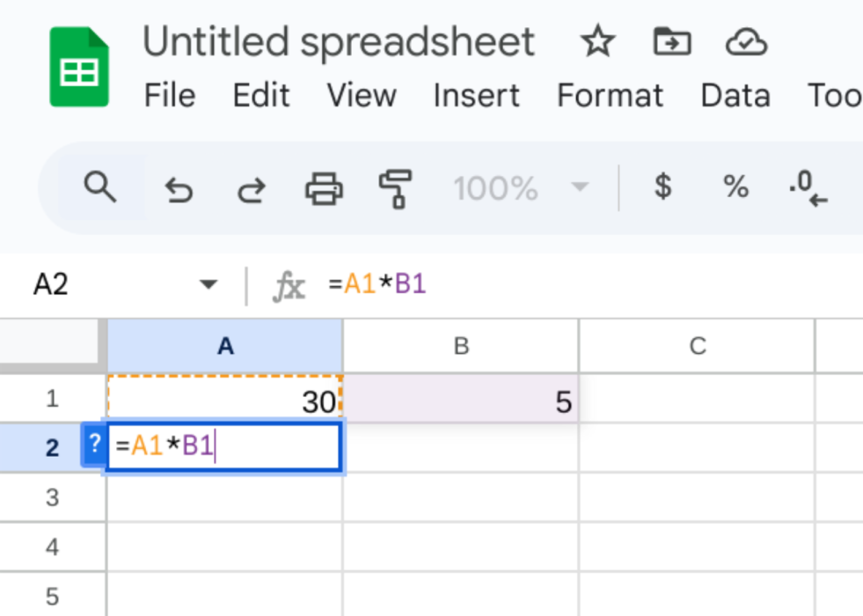
Task: Click the Move to folder icon
Action: click(671, 41)
